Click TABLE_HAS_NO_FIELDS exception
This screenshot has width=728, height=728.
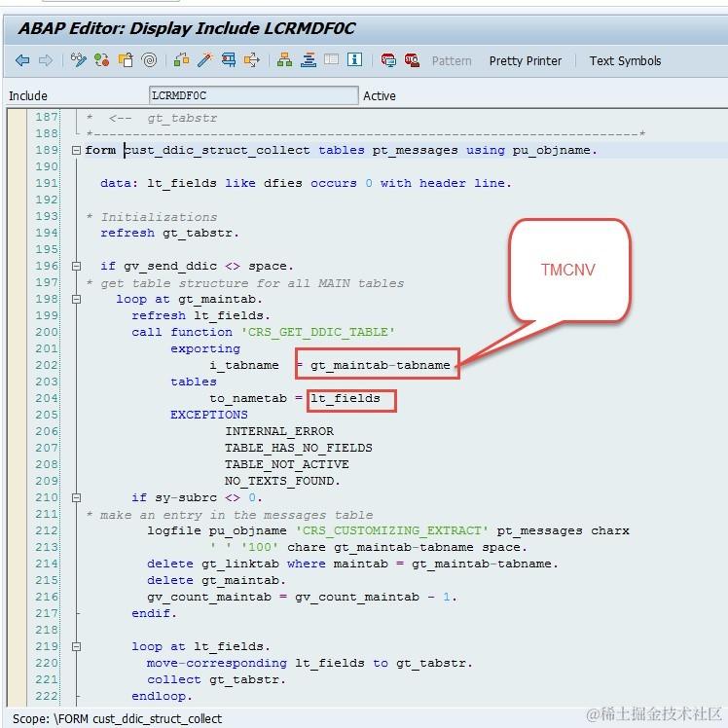pyautogui.click(x=299, y=448)
